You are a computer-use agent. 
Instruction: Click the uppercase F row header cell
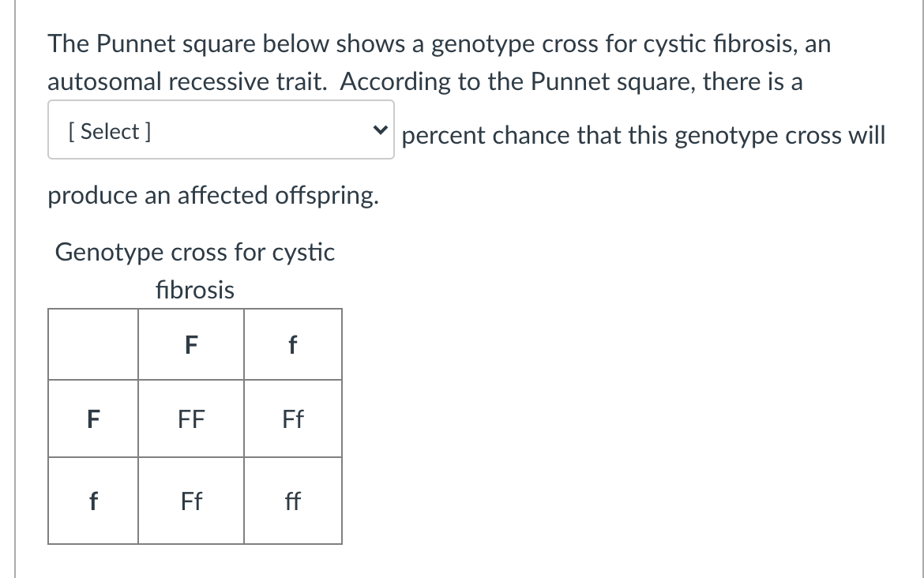click(x=92, y=418)
